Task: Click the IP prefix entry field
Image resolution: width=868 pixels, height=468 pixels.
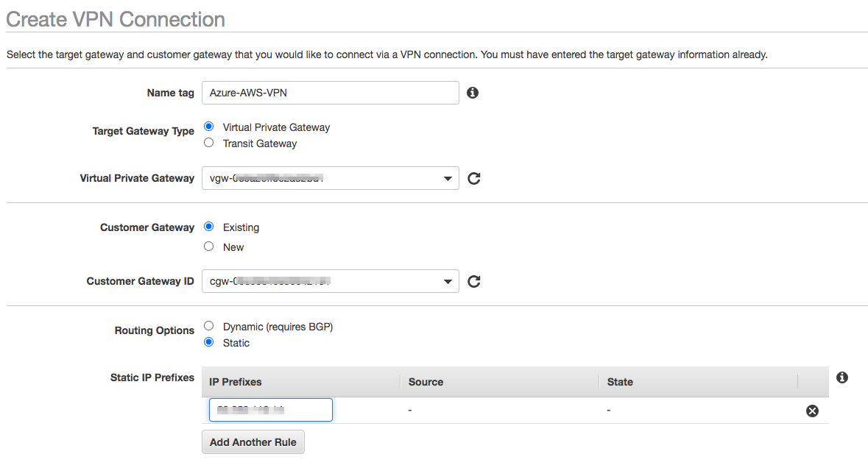Action: (x=270, y=410)
